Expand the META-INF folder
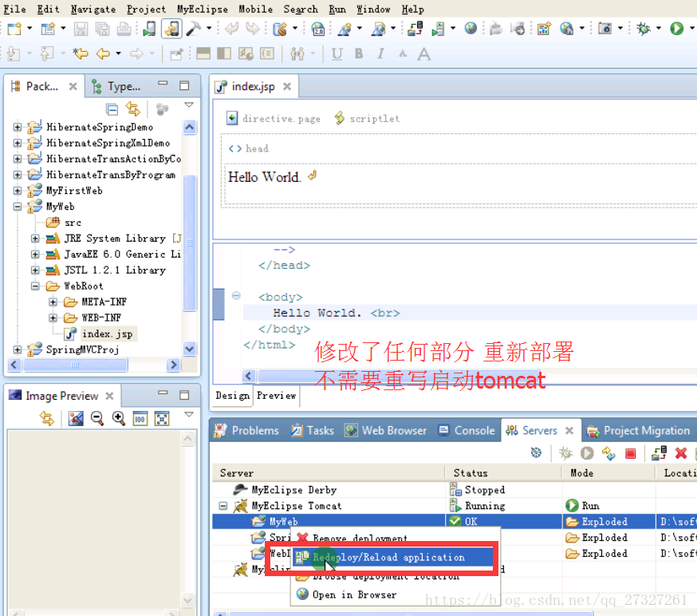The image size is (697, 616). point(53,302)
